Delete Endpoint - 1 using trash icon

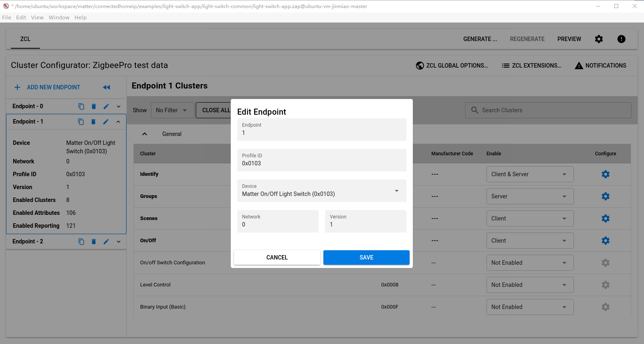tap(93, 122)
